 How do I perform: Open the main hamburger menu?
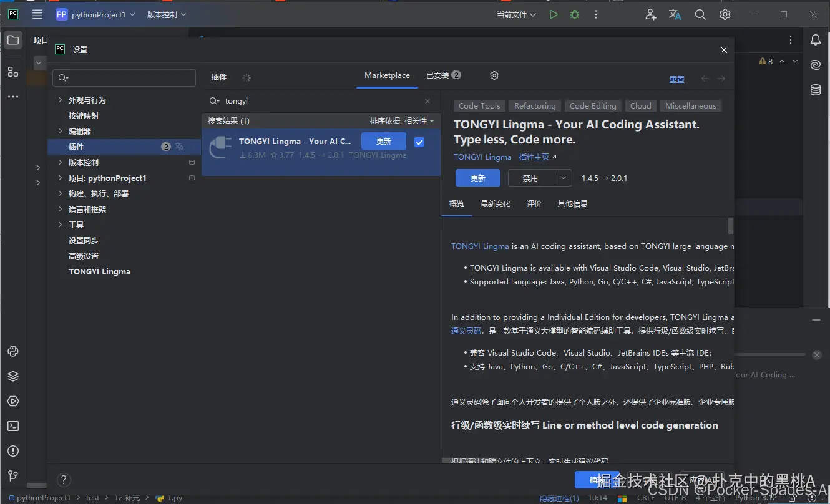point(37,14)
